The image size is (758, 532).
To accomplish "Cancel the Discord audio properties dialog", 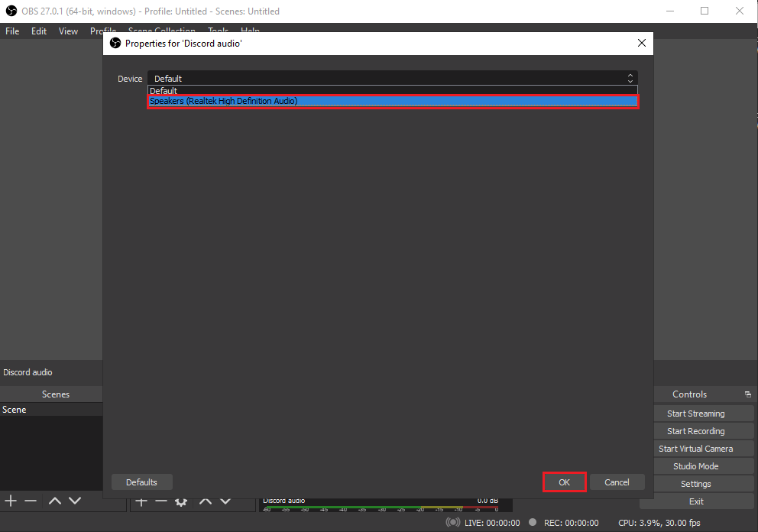I will pyautogui.click(x=617, y=482).
